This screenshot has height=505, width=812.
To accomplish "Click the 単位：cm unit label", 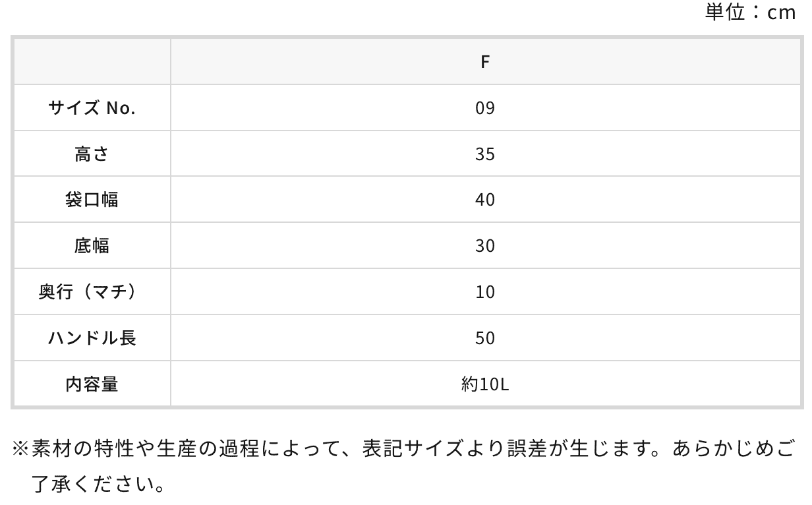I will [750, 13].
